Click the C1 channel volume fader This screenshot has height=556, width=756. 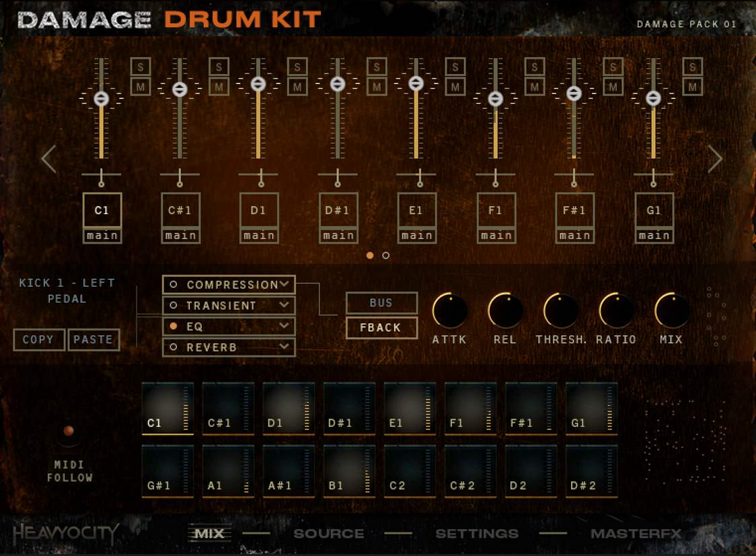pyautogui.click(x=102, y=96)
